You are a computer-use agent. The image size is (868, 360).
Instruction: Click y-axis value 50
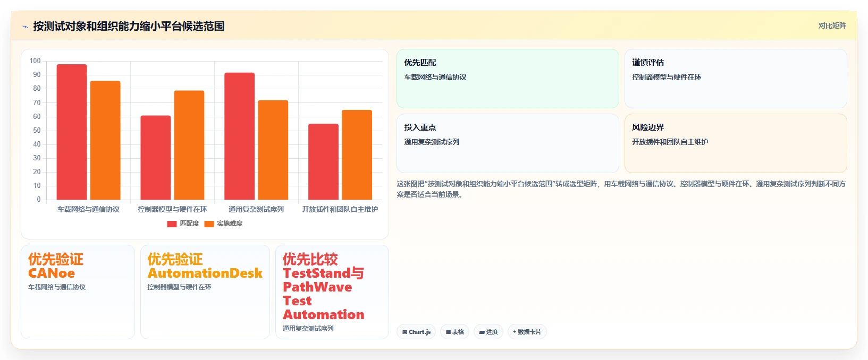click(37, 130)
